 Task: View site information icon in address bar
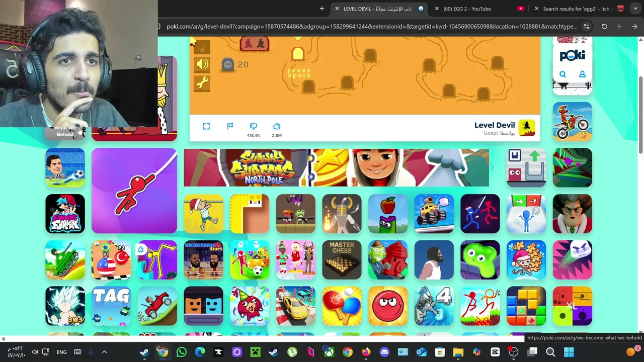[x=586, y=26]
